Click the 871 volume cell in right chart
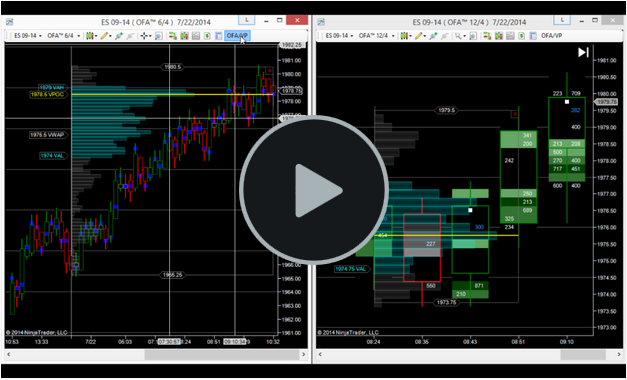The width and height of the screenshot is (627, 380). [479, 286]
